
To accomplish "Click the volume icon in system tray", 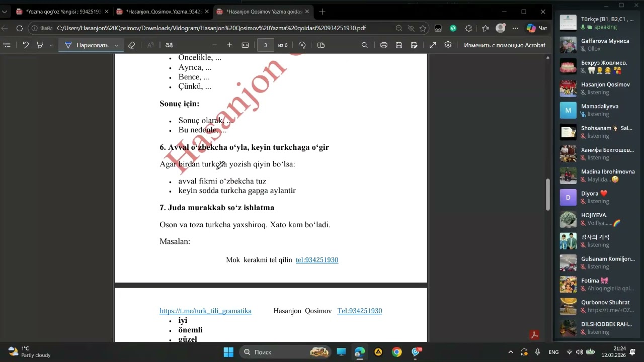I will tap(579, 352).
